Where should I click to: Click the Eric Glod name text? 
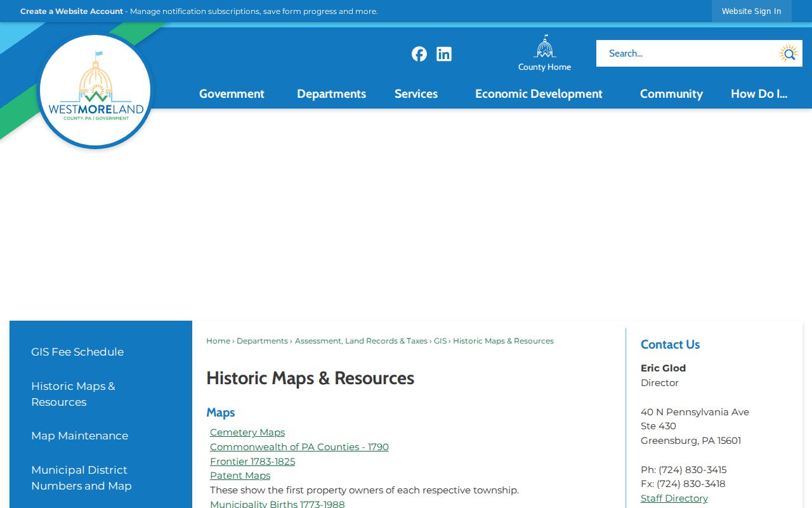coord(663,368)
